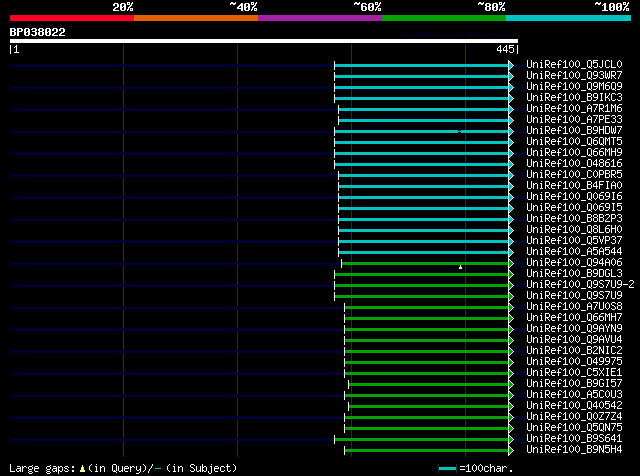This screenshot has height=476, width=640.
Task: Select UniRef100_Q9AVU4 entry
Action: (574, 340)
